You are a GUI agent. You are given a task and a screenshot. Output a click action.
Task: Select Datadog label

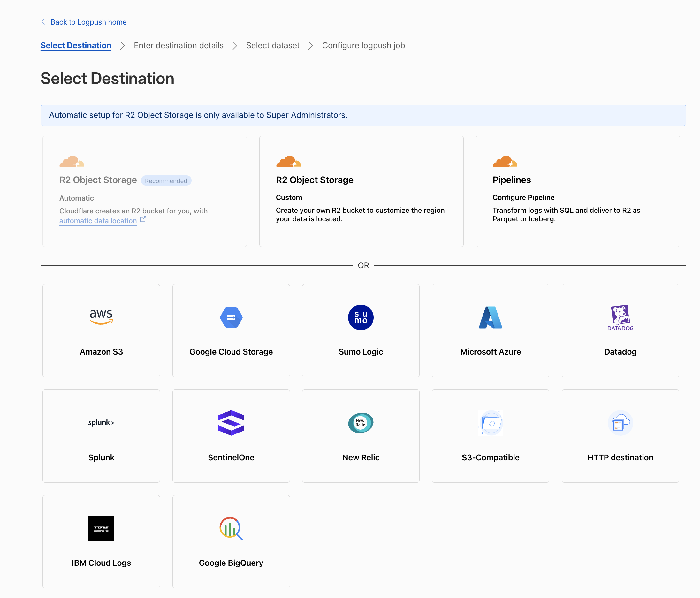tap(620, 352)
